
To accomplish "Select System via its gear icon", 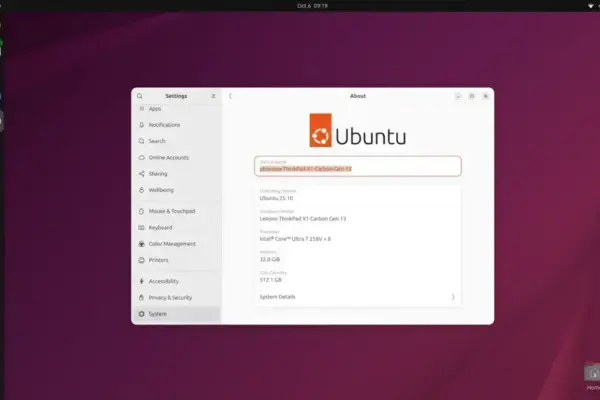I will click(142, 314).
